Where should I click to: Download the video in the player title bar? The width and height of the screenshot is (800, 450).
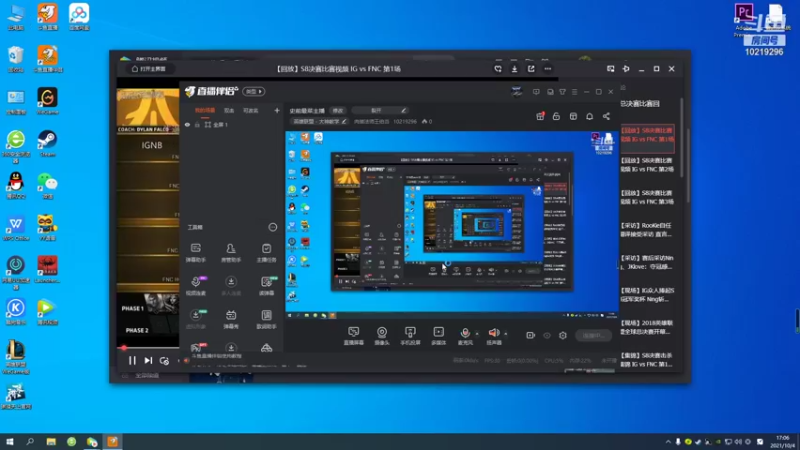(514, 69)
